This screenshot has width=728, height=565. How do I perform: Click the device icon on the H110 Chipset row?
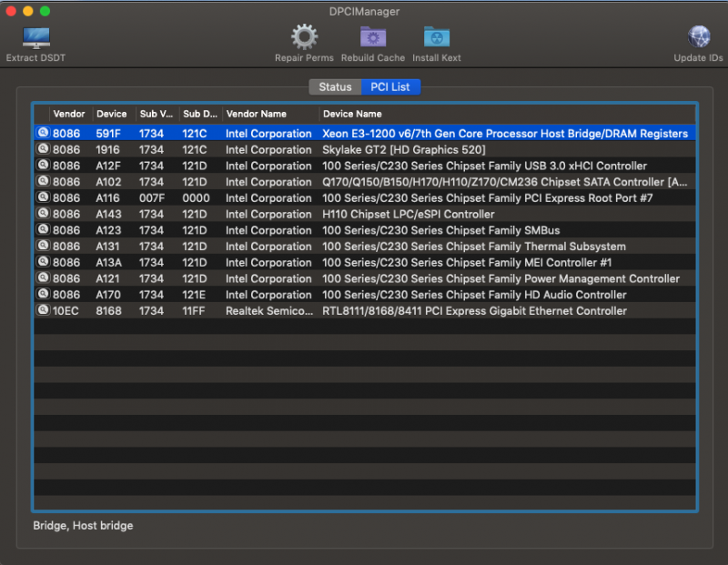click(43, 214)
